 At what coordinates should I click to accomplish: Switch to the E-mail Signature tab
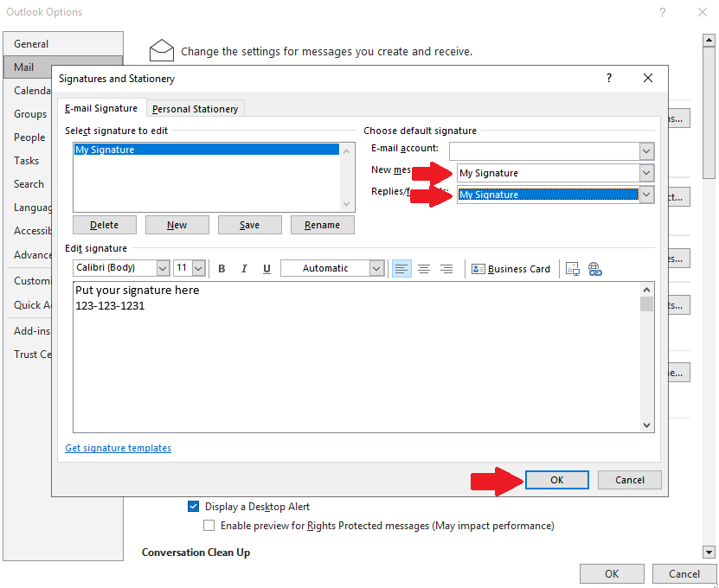click(x=101, y=108)
